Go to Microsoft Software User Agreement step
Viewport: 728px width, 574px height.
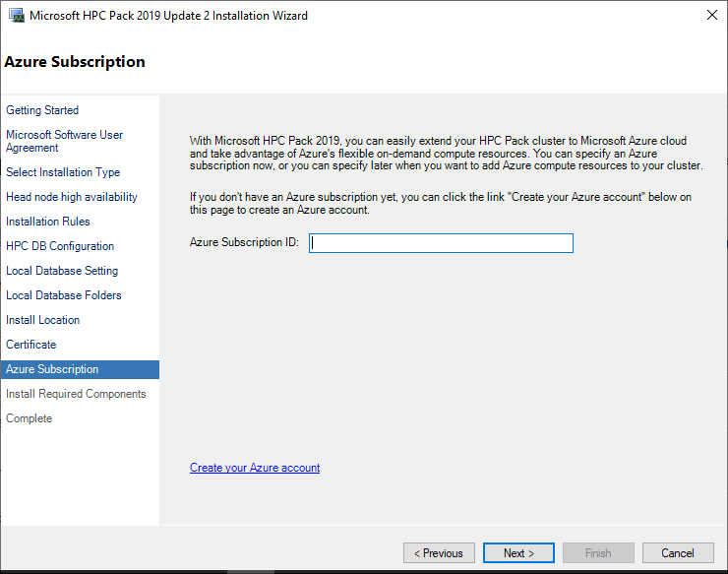point(64,141)
